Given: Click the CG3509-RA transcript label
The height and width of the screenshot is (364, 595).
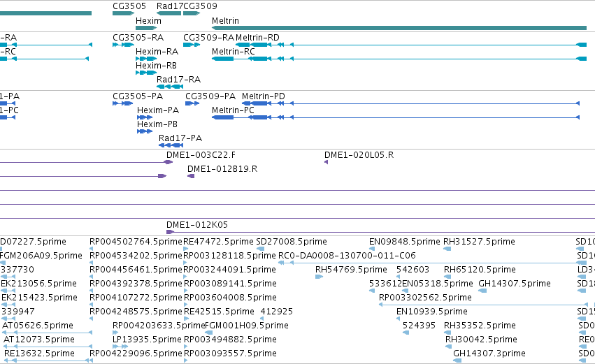Looking at the screenshot, I should (209, 38).
